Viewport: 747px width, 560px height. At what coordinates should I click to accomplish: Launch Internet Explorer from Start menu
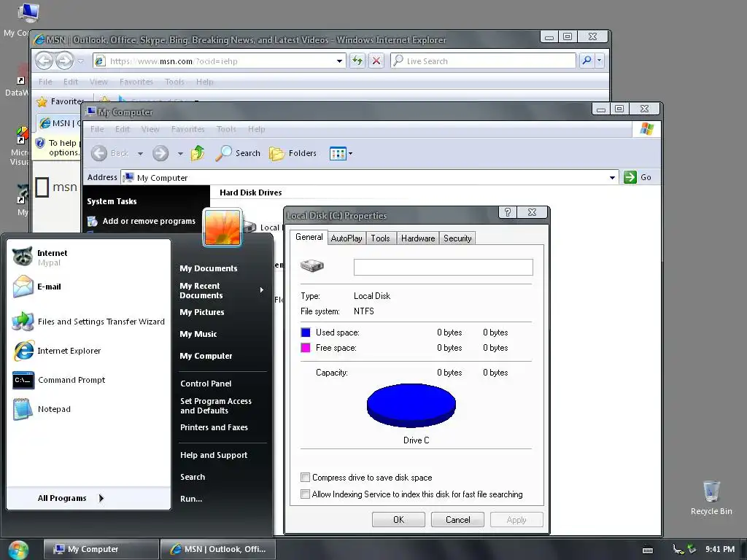click(x=57, y=351)
